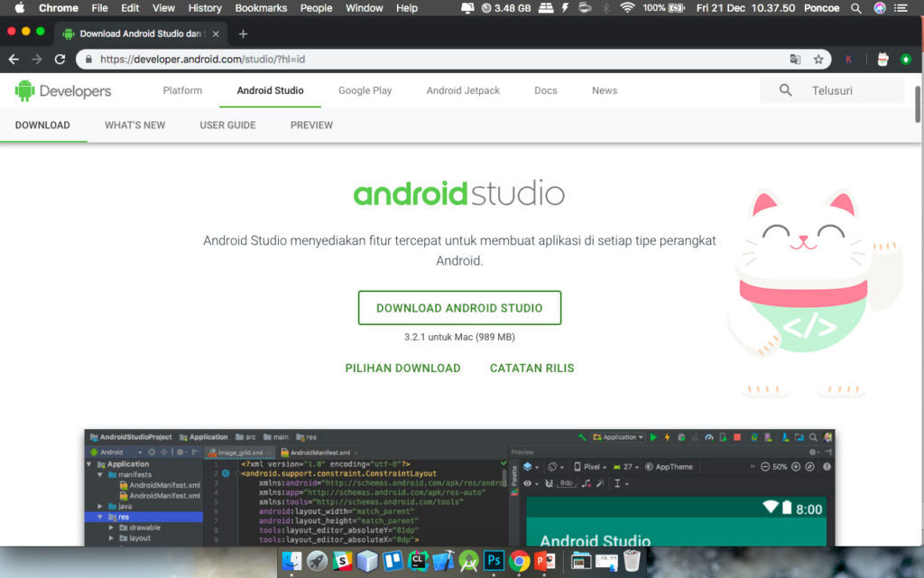
Task: Open the Help menu
Action: 407,7
